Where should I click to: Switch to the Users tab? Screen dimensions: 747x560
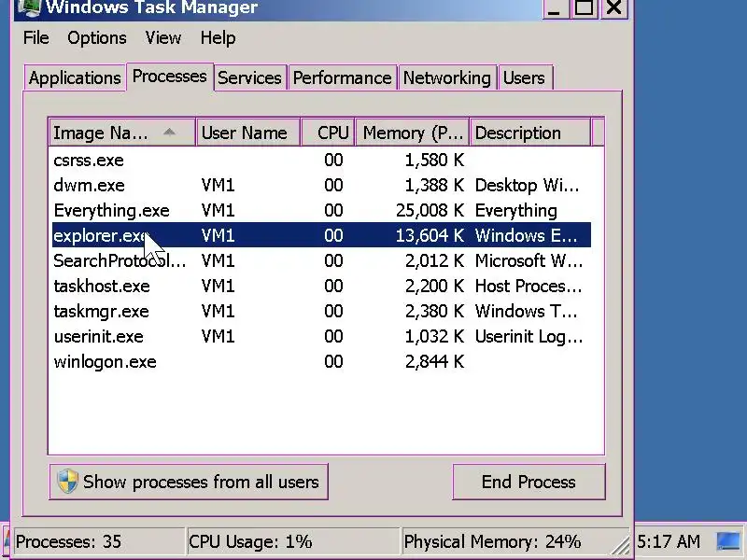point(524,77)
